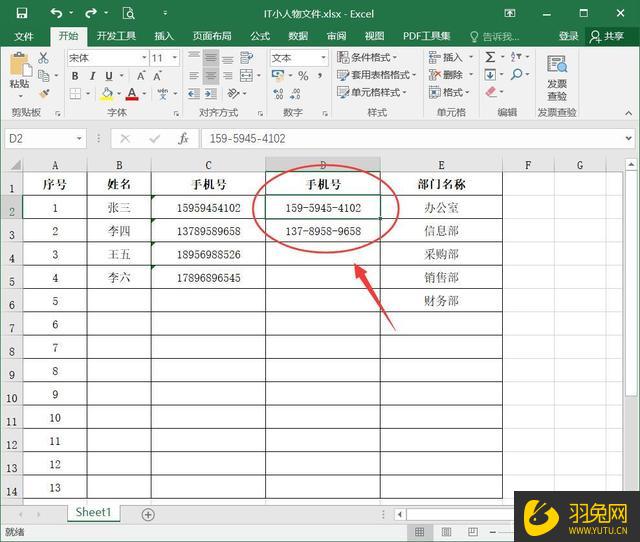
Task: Open the font name dropdown (宋体)
Action: [x=144, y=58]
